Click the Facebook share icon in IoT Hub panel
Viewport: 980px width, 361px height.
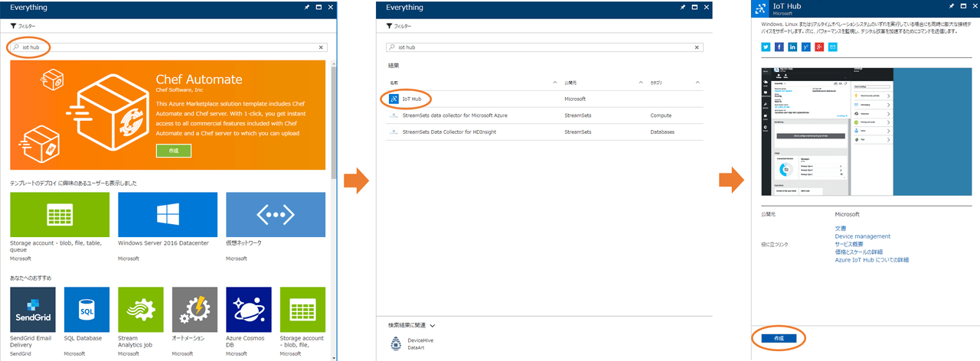click(x=779, y=47)
